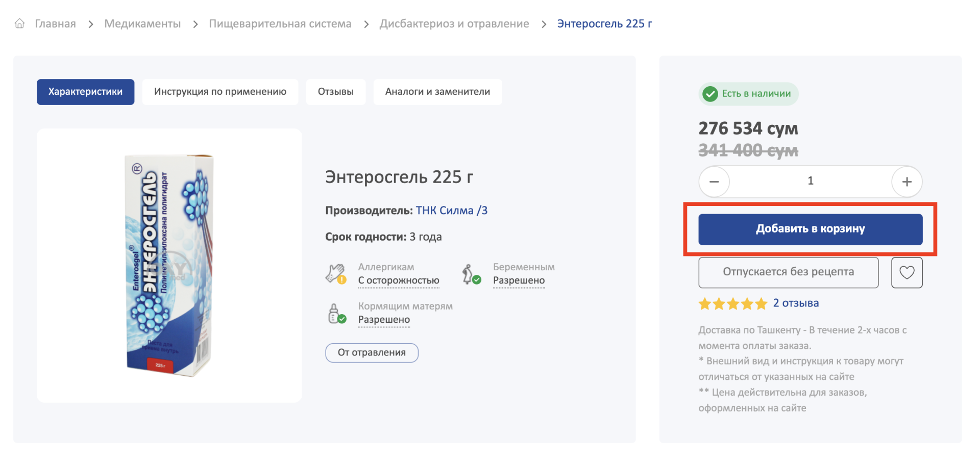Decrease quantity with the minus button
The height and width of the screenshot is (463, 980).
pos(714,182)
